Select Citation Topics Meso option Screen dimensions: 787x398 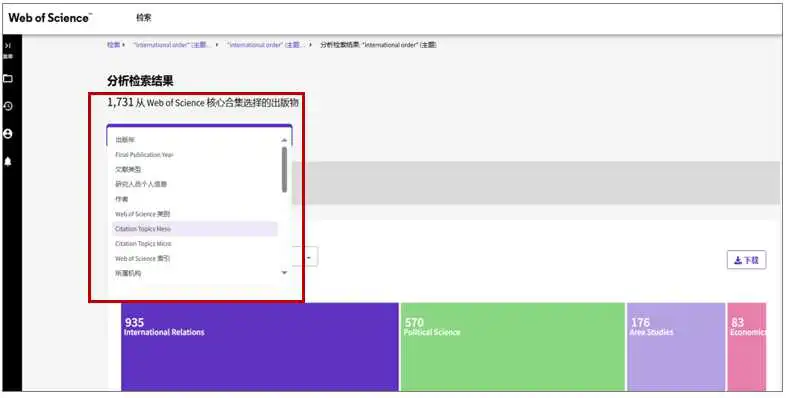195,229
